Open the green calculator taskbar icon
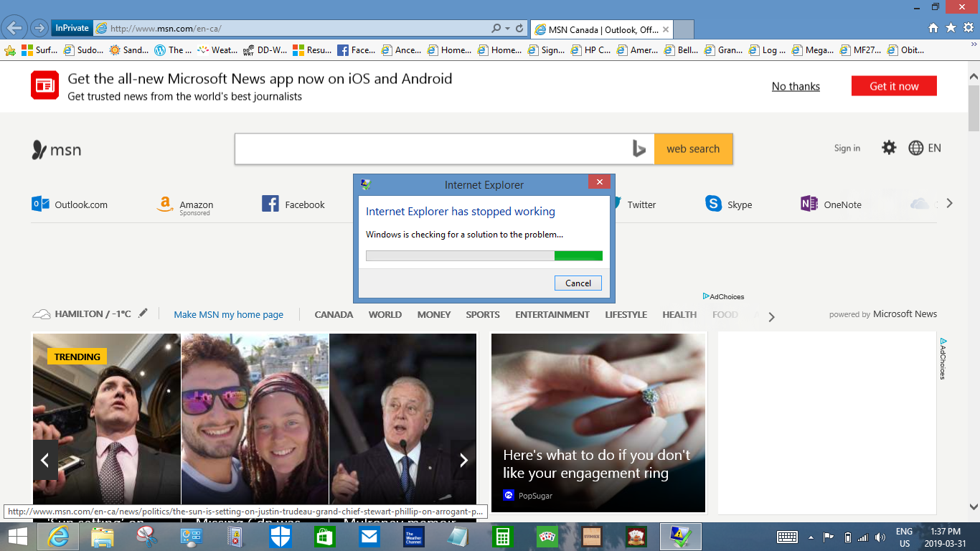Screen dimensions: 980x551 point(503,537)
